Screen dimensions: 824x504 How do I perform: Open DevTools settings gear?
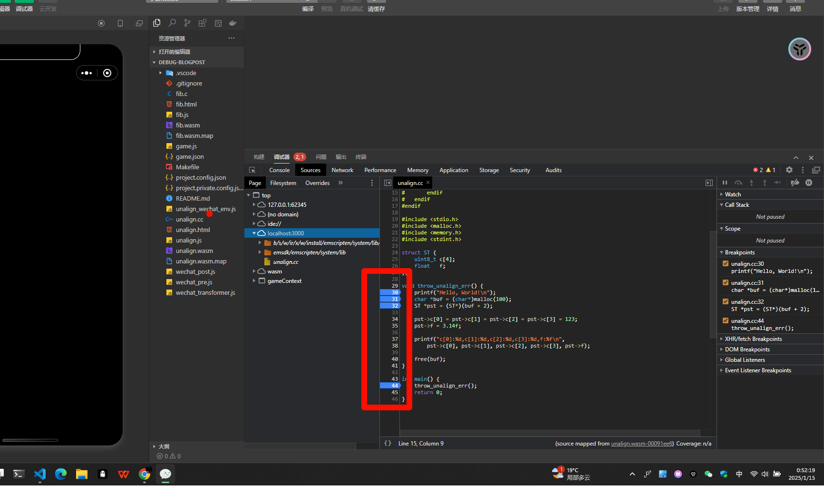point(789,170)
